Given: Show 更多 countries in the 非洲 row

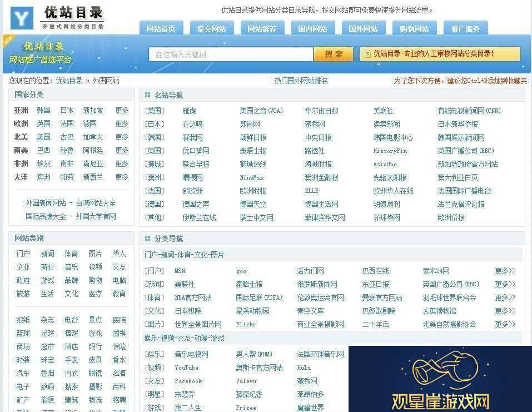Looking at the screenshot, I should click(122, 163).
